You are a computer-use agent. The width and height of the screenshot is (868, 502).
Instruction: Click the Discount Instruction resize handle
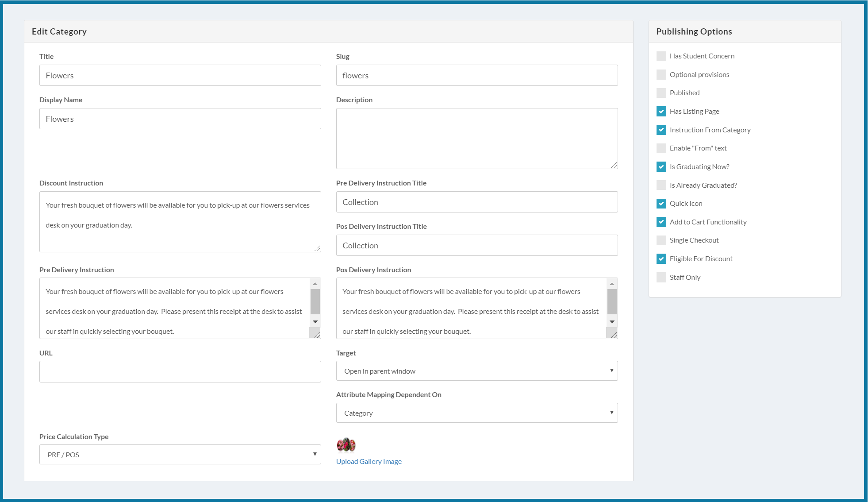coord(317,248)
